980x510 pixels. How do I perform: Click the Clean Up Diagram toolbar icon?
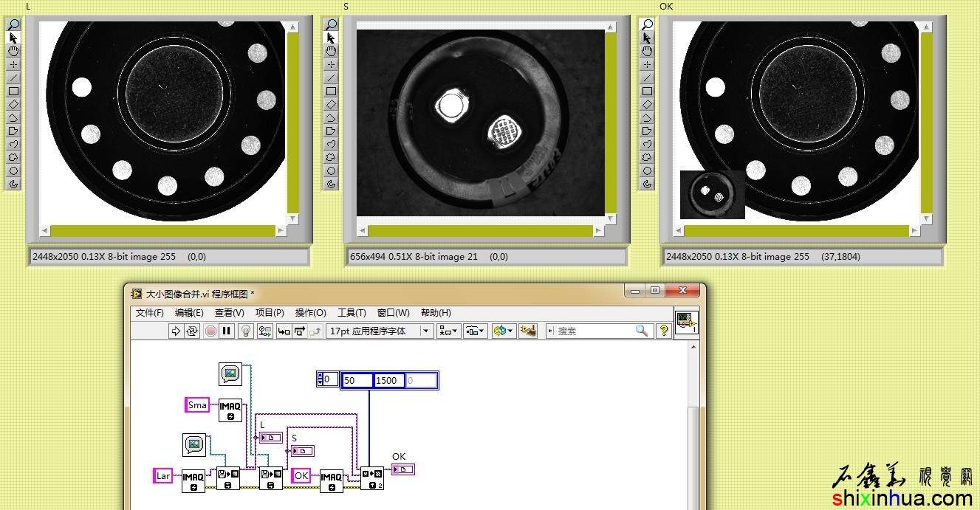tap(528, 331)
